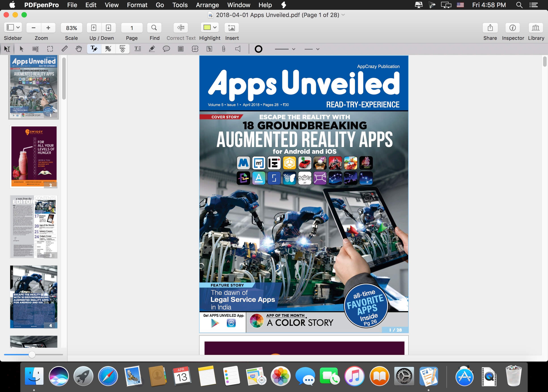This screenshot has width=548, height=392.
Task: Click the Text Box tool icon
Action: (x=138, y=49)
